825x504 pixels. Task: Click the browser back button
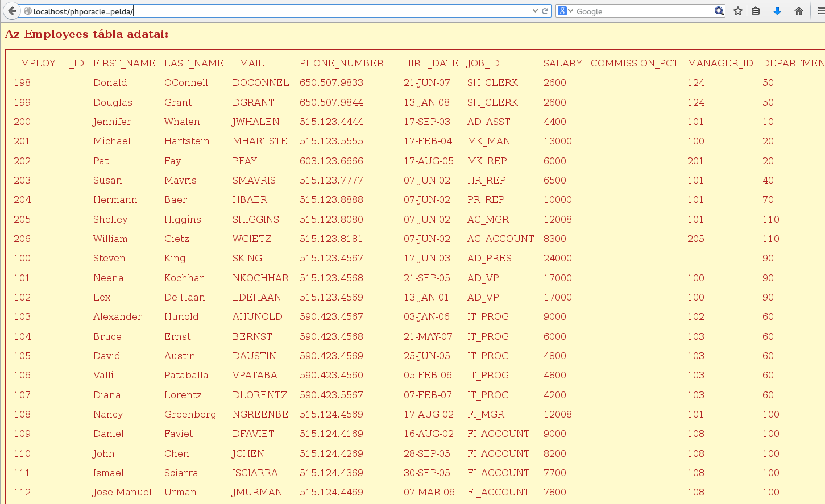point(12,11)
